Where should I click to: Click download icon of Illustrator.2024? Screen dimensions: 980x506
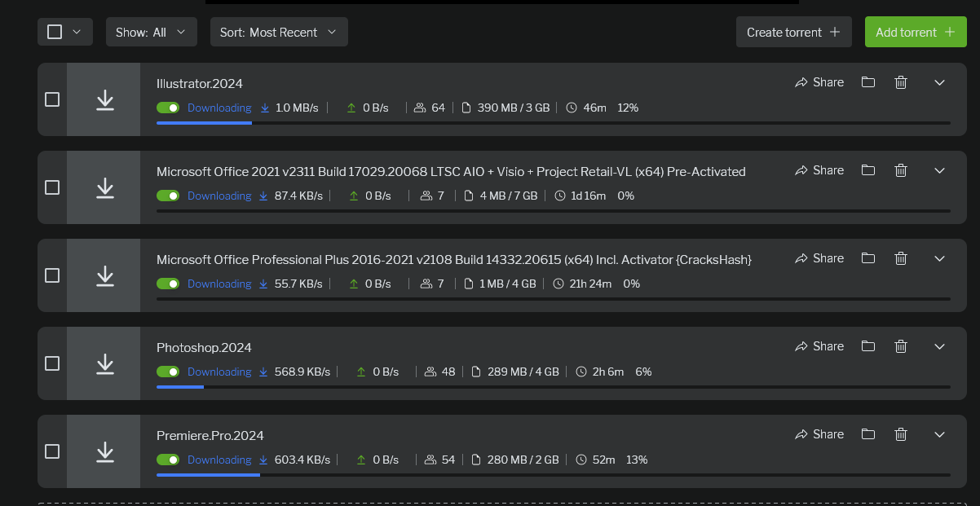coord(104,99)
